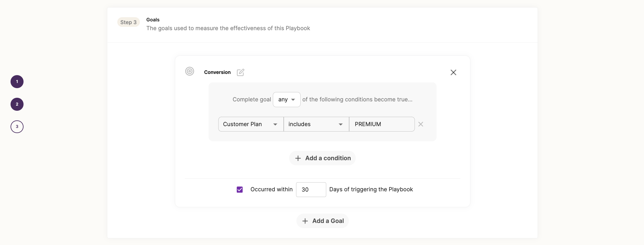Uncheck the Occurred within checkbox
The height and width of the screenshot is (245, 644).
pos(240,189)
